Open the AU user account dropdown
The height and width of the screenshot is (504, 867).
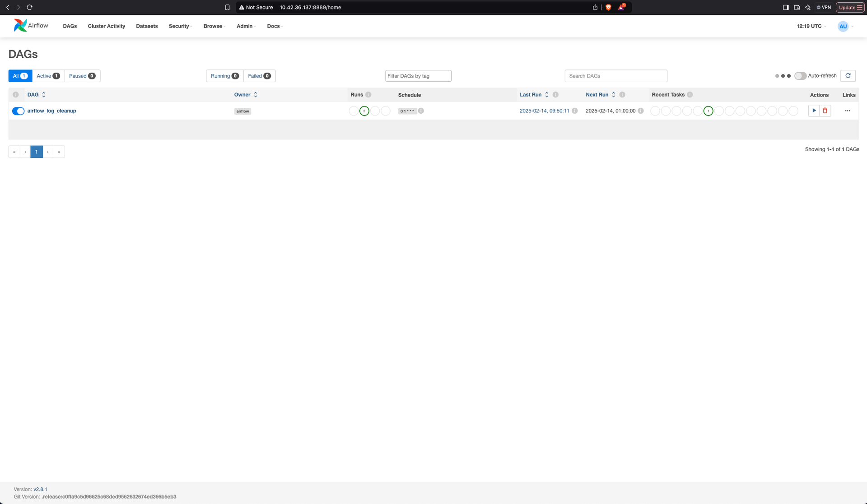pos(845,26)
